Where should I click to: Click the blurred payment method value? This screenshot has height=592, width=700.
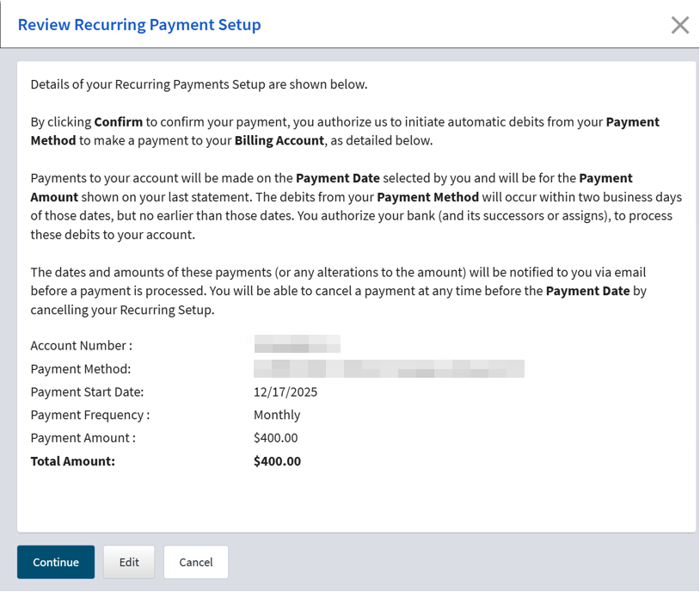(x=389, y=369)
